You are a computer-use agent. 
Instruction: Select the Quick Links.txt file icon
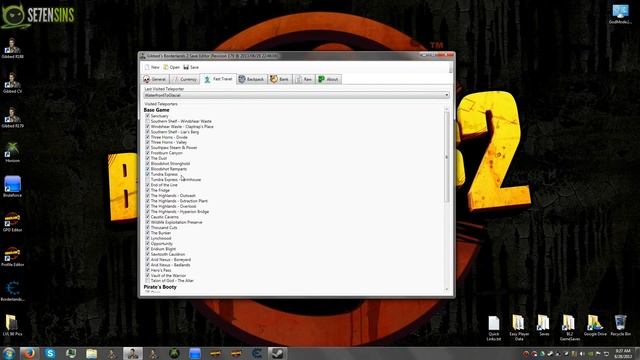(494, 328)
